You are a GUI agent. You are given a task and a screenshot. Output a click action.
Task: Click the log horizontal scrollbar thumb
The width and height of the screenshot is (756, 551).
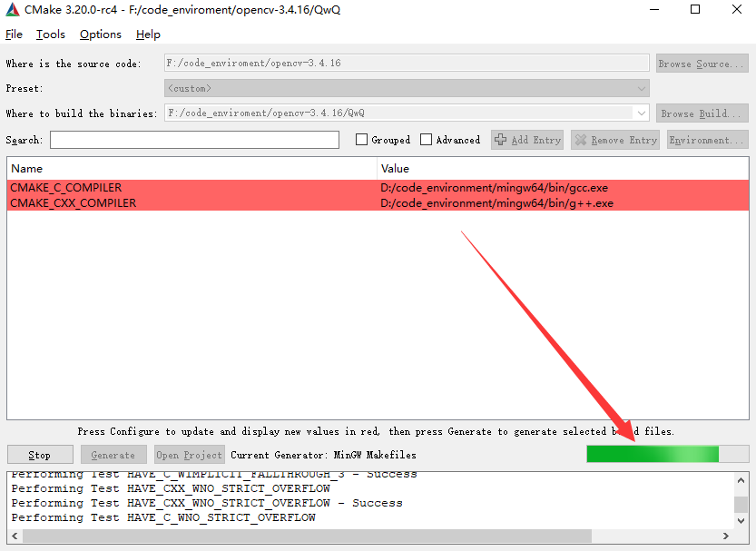[307, 536]
